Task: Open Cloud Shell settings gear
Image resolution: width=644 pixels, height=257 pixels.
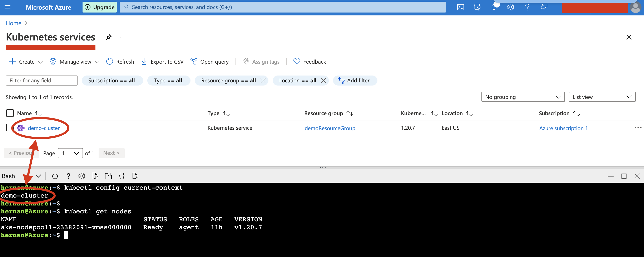Action: (81, 176)
